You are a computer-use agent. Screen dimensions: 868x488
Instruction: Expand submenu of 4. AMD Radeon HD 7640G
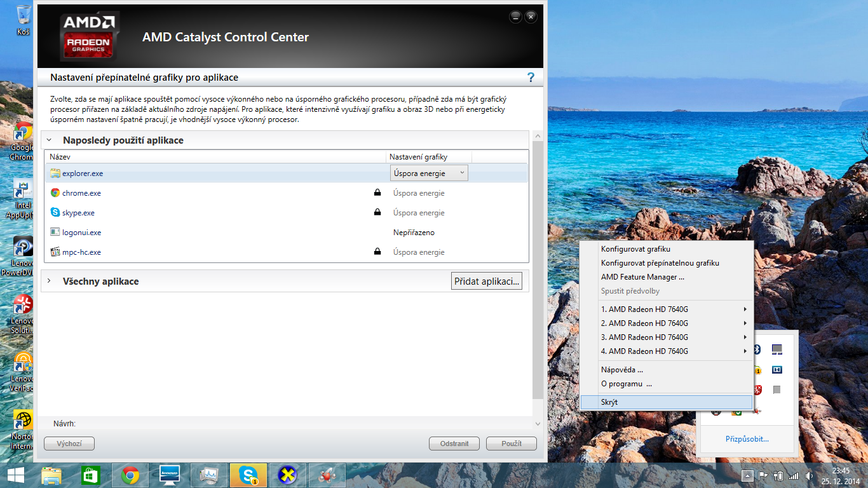[745, 351]
